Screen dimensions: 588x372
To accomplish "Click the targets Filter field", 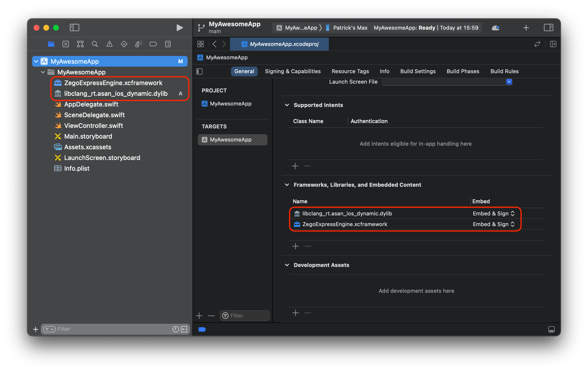I will click(x=245, y=316).
